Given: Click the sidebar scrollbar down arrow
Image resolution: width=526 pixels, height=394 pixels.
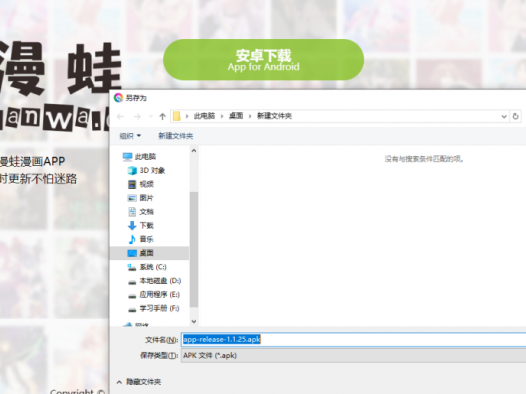Looking at the screenshot, I should [194, 321].
